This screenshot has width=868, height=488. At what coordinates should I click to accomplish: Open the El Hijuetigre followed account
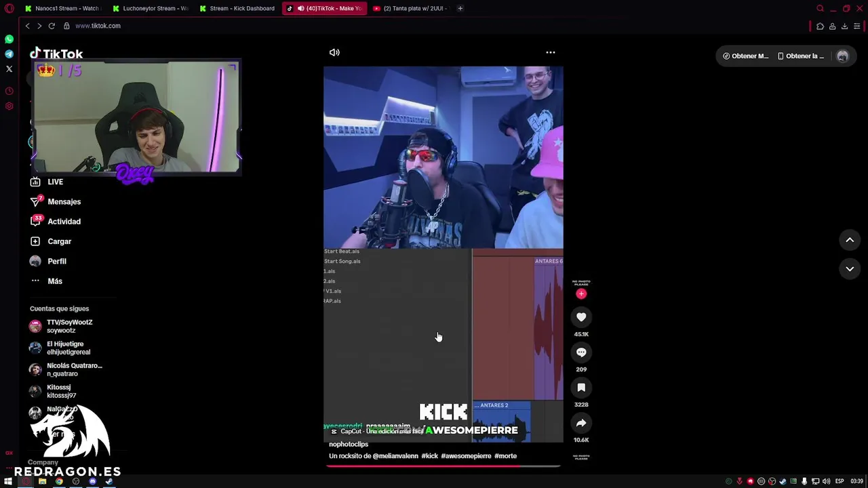click(x=60, y=348)
